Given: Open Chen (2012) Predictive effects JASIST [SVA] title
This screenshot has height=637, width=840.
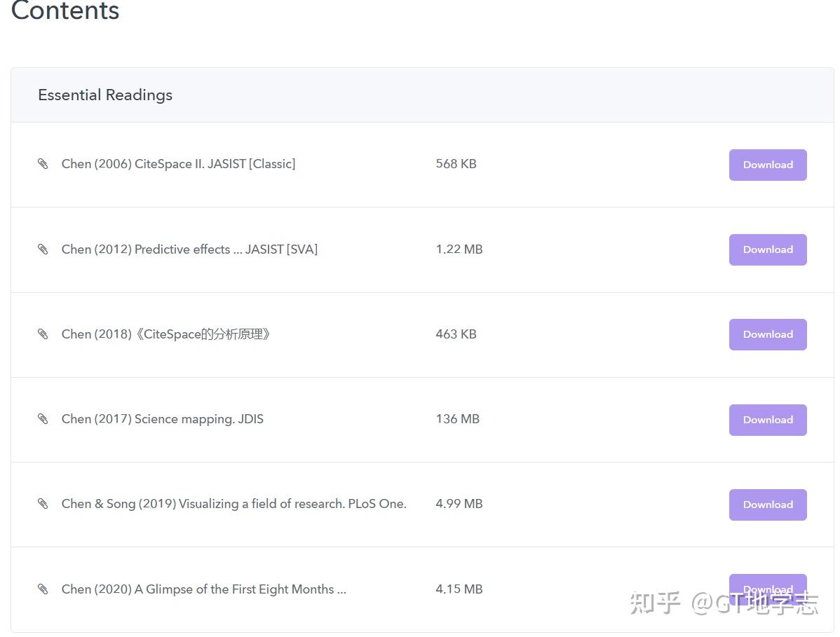Looking at the screenshot, I should point(189,249).
